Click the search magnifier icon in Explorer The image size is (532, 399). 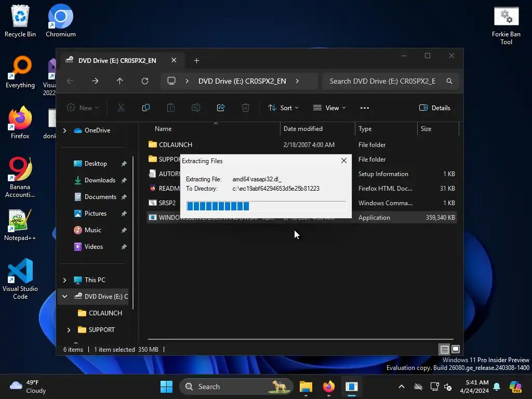(x=449, y=81)
